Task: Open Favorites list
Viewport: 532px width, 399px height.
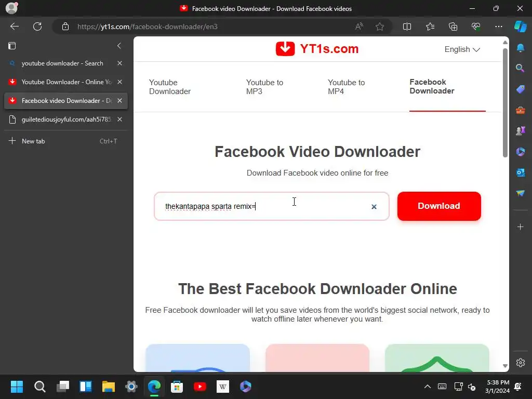Action: point(430,26)
